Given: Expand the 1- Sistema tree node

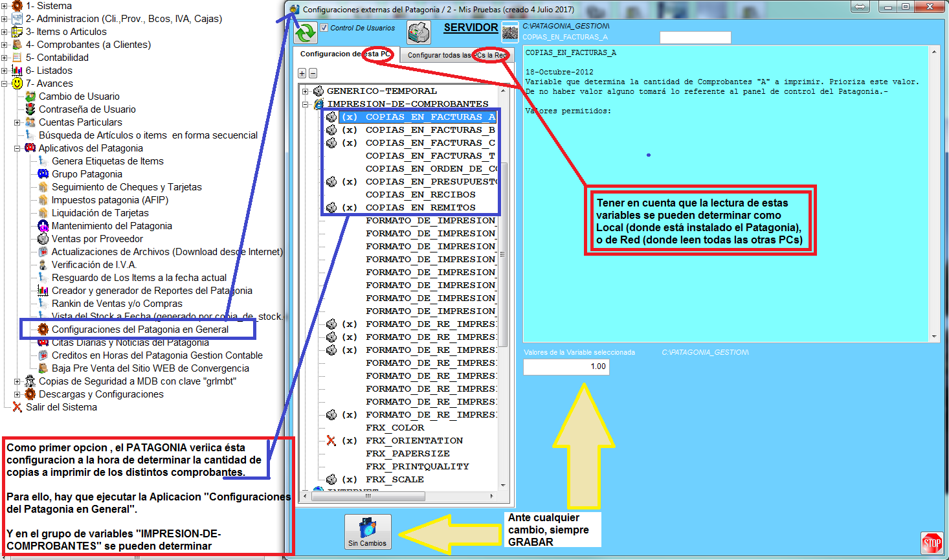Looking at the screenshot, I should click(5, 6).
